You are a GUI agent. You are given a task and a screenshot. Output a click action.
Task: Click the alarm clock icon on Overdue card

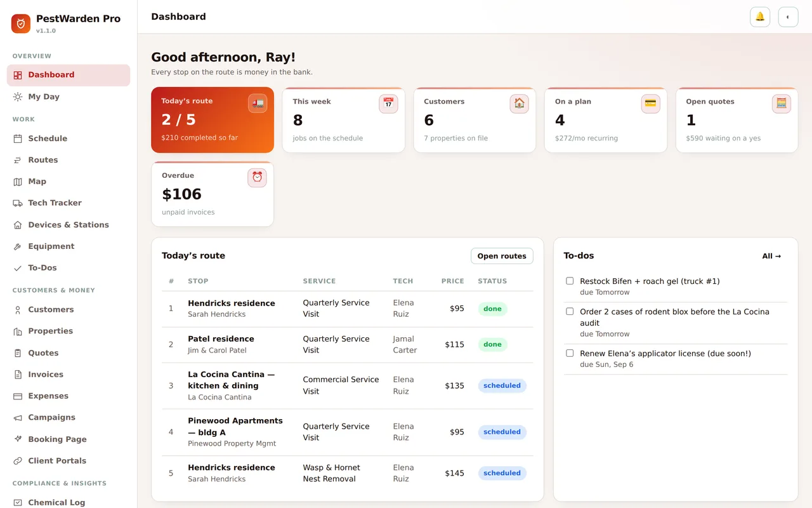pos(257,178)
